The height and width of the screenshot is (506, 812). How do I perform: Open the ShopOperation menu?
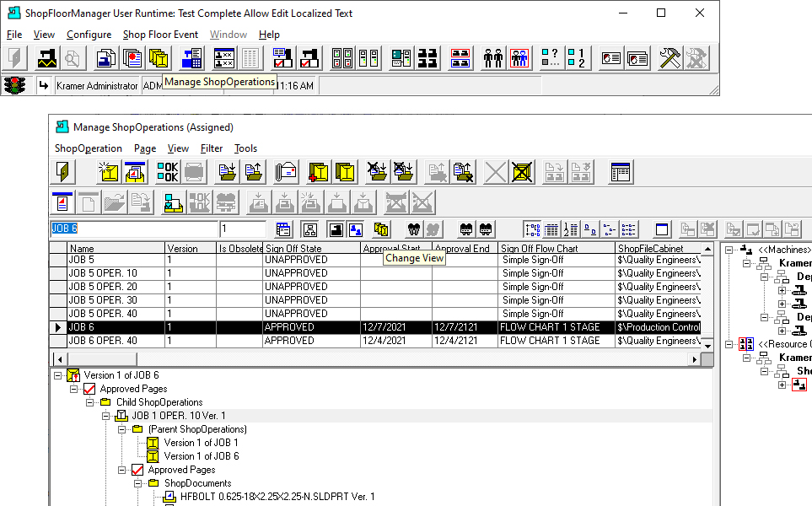click(89, 148)
